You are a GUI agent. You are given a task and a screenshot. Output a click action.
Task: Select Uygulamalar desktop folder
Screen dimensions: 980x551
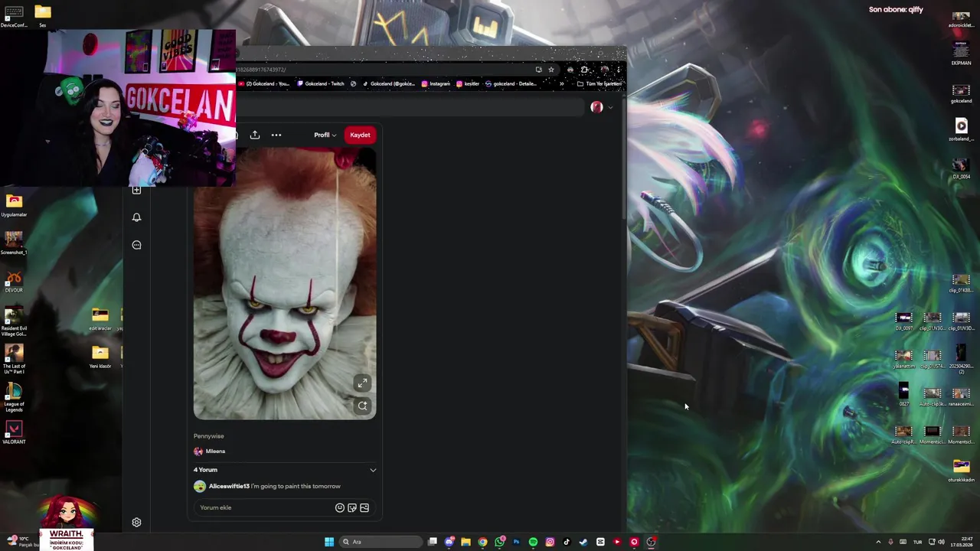click(x=14, y=205)
